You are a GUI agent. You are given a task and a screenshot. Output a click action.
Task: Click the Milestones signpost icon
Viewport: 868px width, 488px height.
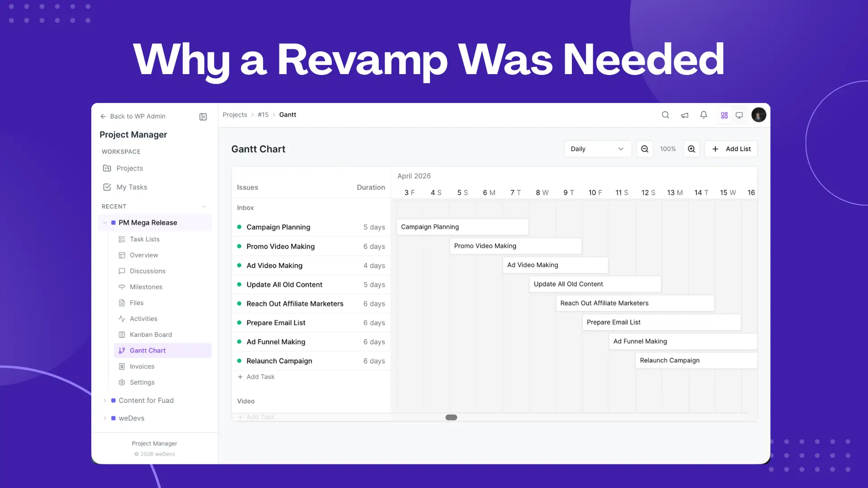tap(122, 287)
